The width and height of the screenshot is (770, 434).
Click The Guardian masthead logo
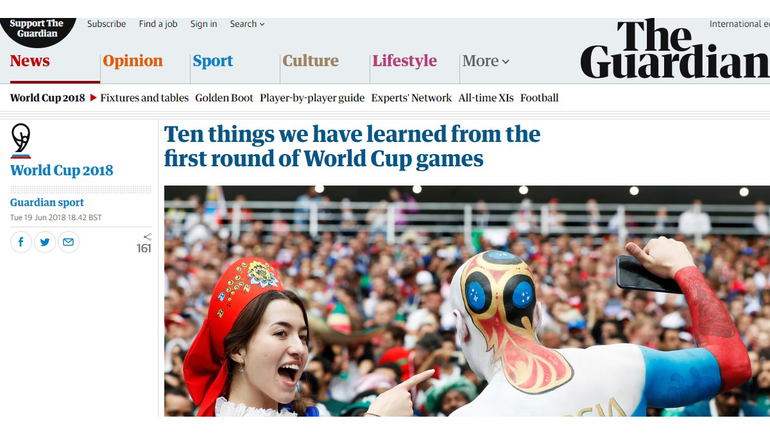point(675,49)
